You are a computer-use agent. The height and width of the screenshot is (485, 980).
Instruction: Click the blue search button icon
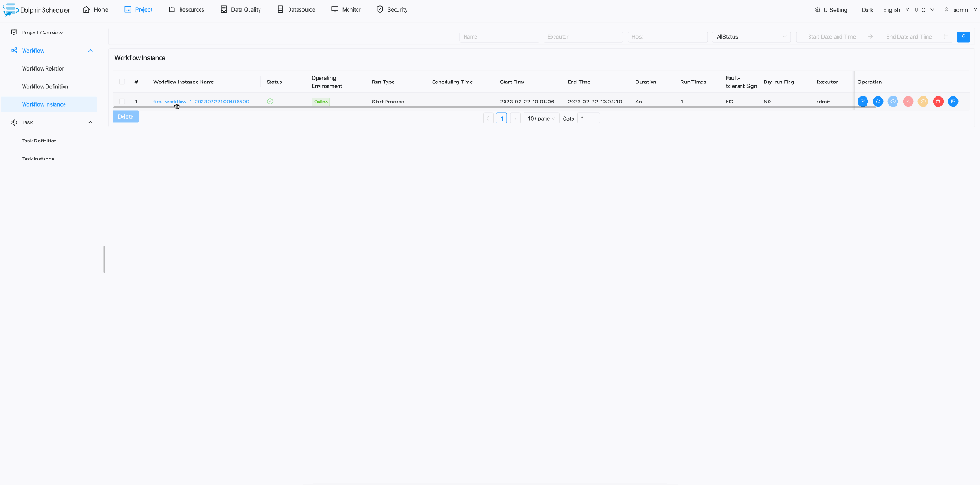[x=963, y=37]
